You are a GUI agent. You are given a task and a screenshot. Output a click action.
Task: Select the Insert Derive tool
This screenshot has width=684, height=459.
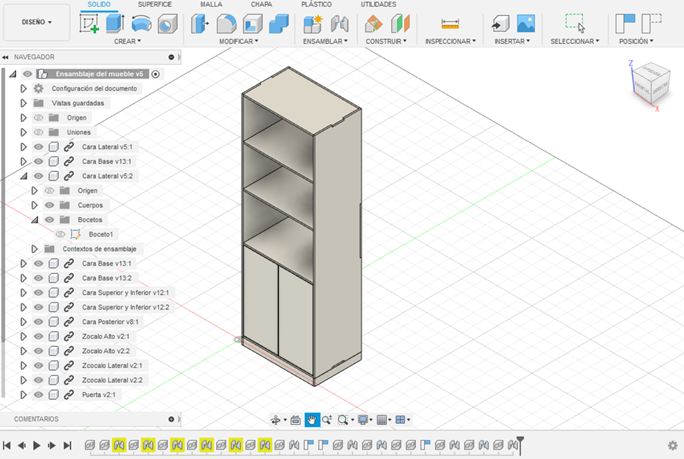tap(500, 24)
